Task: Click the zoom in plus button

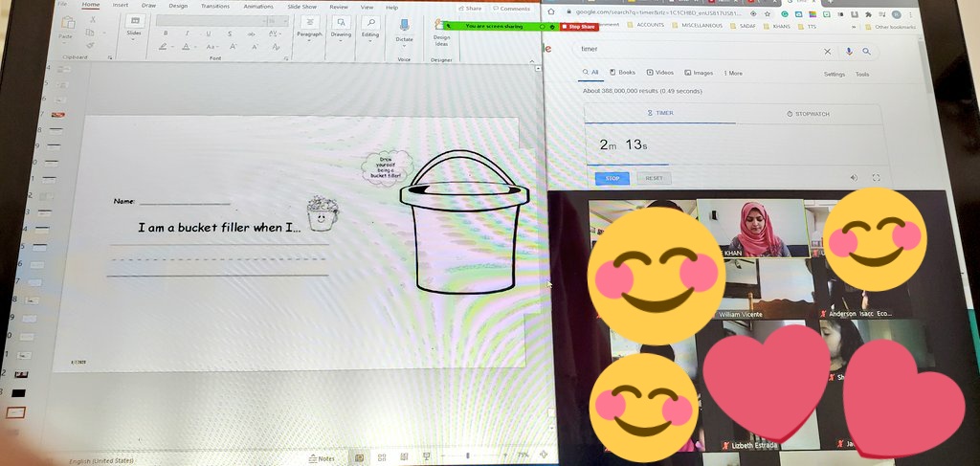Action: pos(504,455)
